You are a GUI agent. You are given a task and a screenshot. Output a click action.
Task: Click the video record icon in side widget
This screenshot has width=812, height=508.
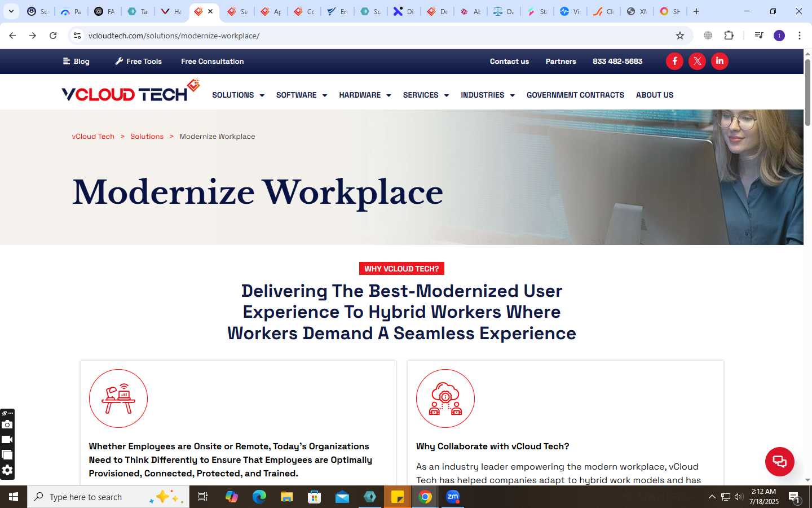tap(7, 440)
